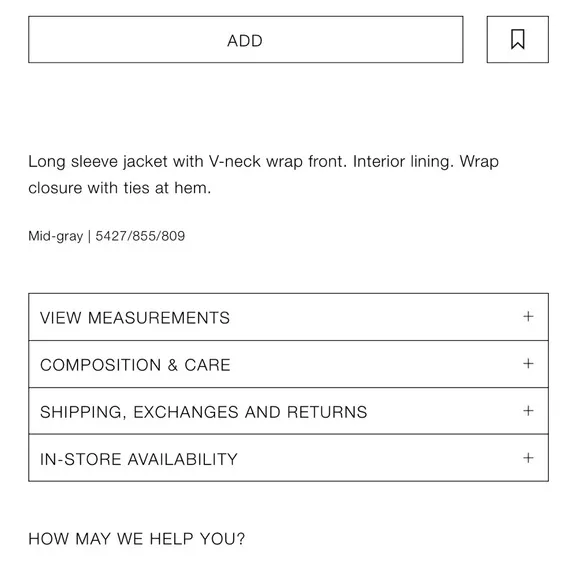Open the VIEW MEASUREMENTS section label
Screen dimensions: 580x580
click(x=135, y=318)
